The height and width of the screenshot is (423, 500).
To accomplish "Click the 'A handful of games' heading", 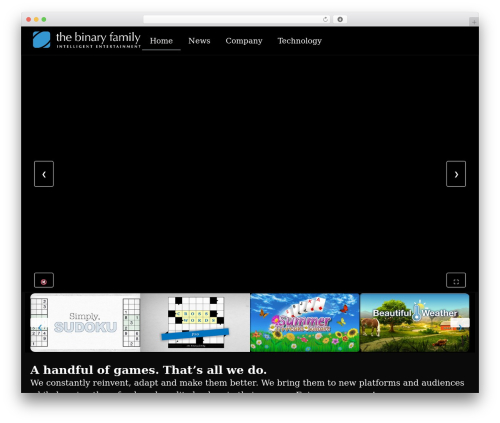I will (x=148, y=370).
